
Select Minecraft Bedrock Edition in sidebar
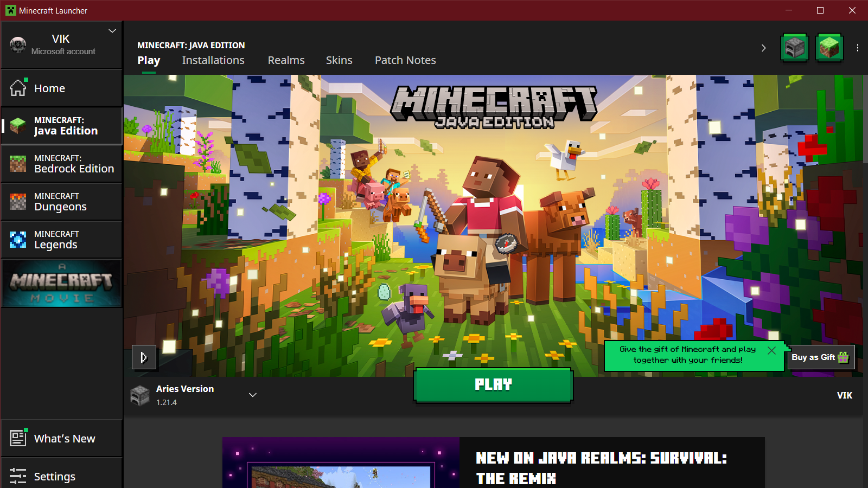61,164
